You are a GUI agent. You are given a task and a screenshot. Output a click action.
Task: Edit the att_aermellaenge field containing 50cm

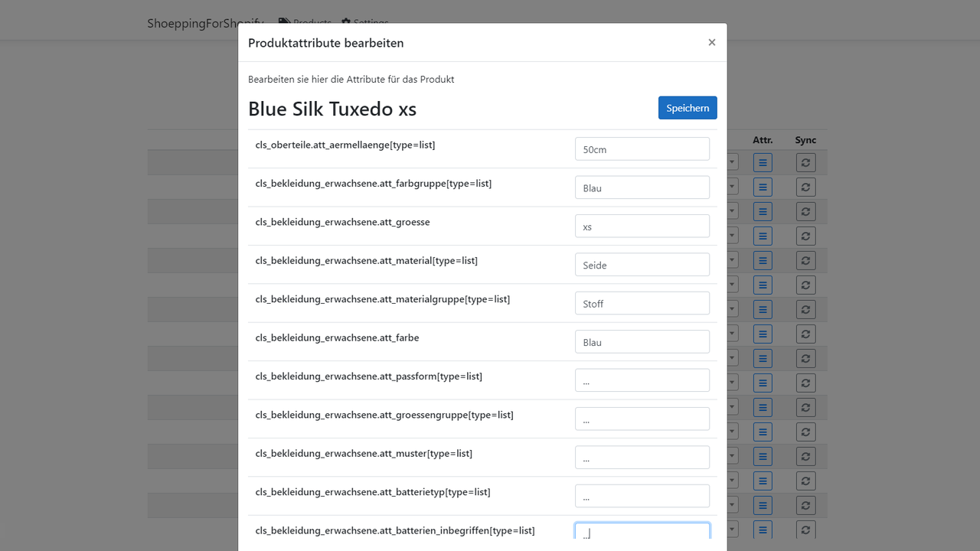click(x=642, y=149)
